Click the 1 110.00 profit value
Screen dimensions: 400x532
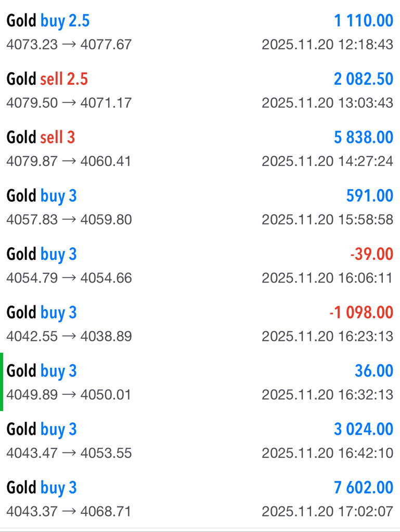(x=364, y=21)
